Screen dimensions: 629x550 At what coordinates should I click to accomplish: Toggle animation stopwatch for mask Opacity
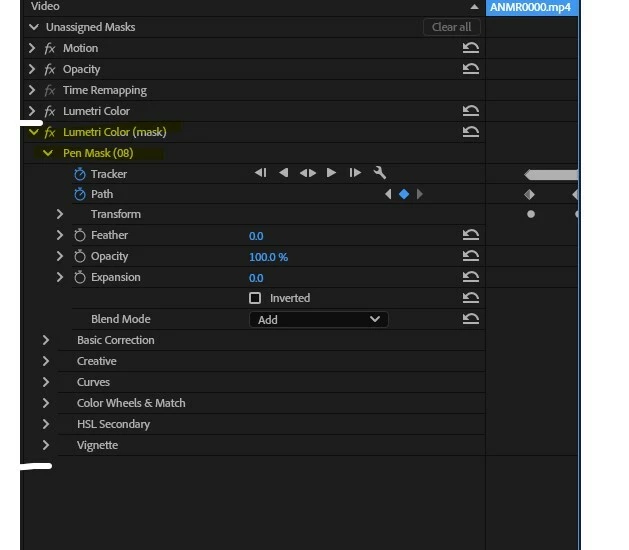pos(80,256)
